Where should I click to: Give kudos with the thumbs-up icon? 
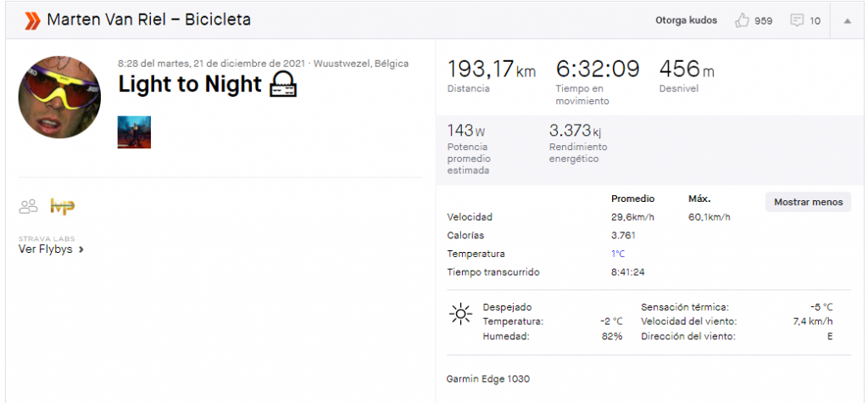[742, 20]
